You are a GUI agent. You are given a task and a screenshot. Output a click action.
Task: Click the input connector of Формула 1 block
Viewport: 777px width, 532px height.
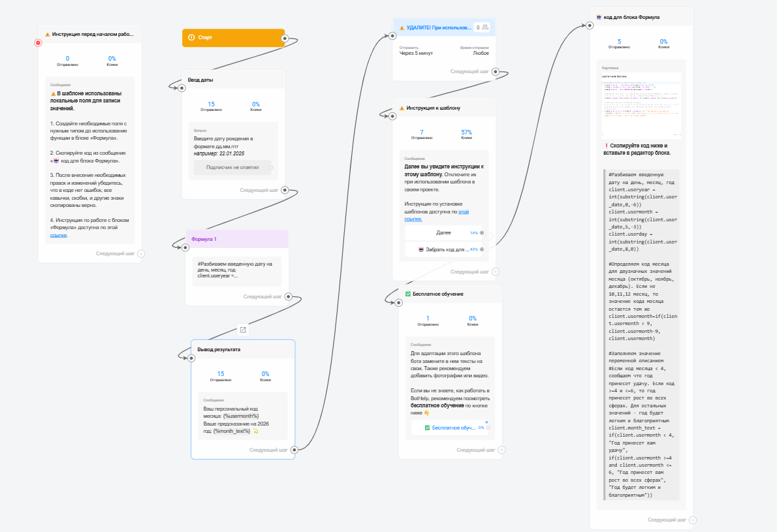(185, 247)
